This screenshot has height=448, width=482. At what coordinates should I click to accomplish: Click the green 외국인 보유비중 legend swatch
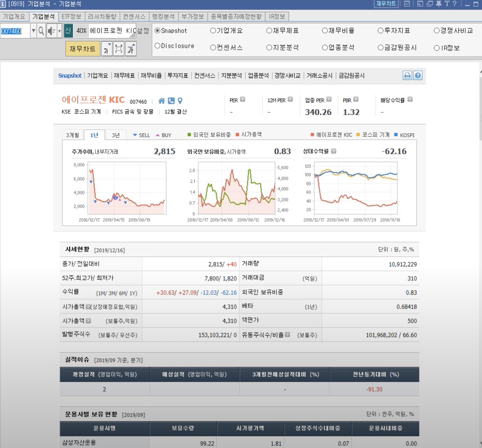[x=189, y=135]
